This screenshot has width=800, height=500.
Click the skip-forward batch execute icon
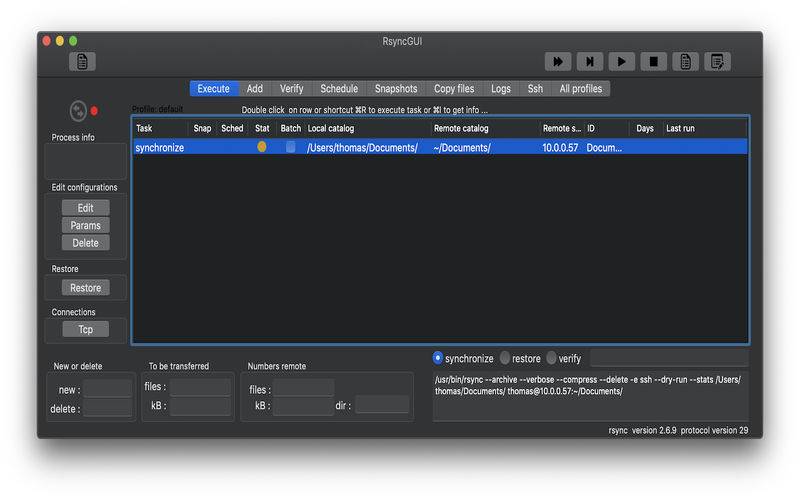[590, 62]
